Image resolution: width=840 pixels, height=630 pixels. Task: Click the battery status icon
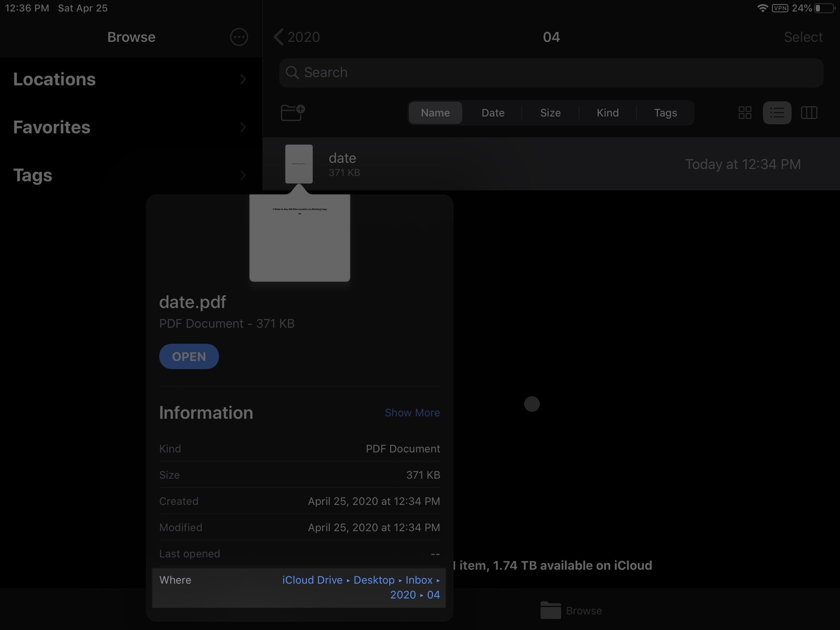coord(826,7)
